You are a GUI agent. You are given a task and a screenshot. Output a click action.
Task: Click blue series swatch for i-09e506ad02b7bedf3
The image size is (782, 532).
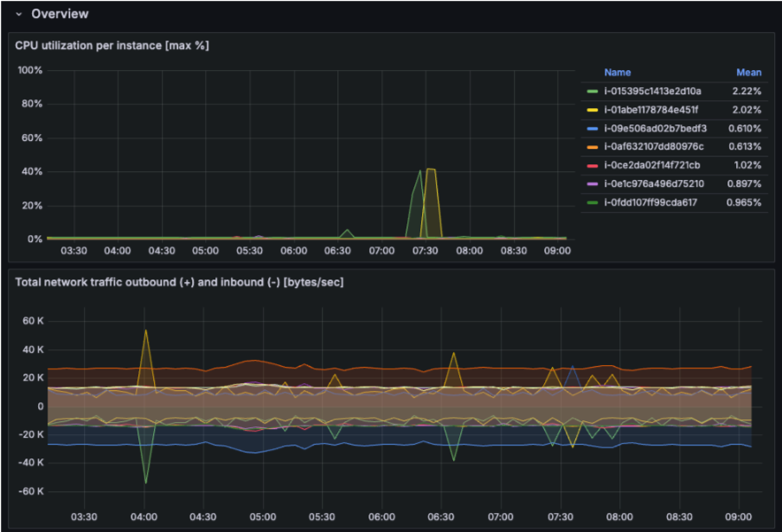point(593,128)
